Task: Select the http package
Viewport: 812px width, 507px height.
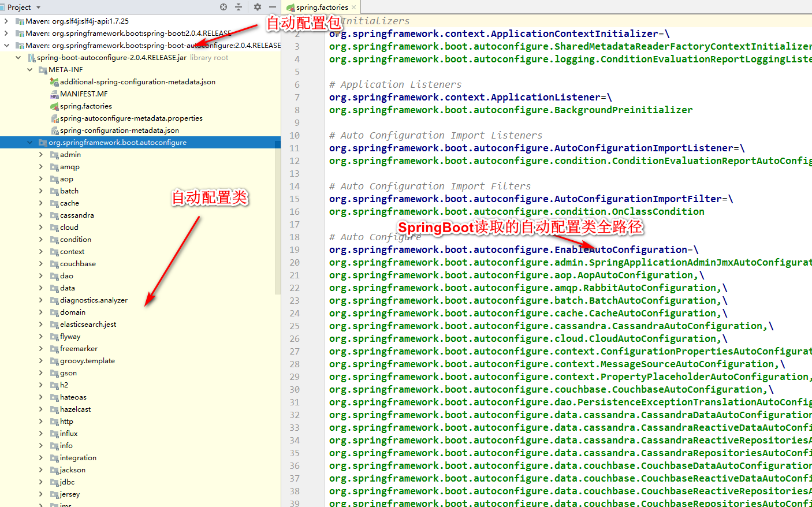Action: [x=66, y=421]
